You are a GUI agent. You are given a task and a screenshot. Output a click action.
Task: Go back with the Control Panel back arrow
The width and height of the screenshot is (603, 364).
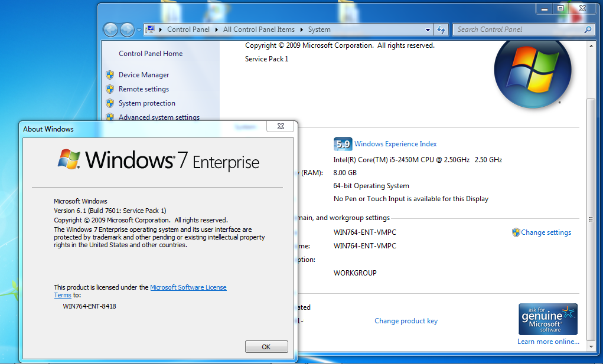[111, 29]
